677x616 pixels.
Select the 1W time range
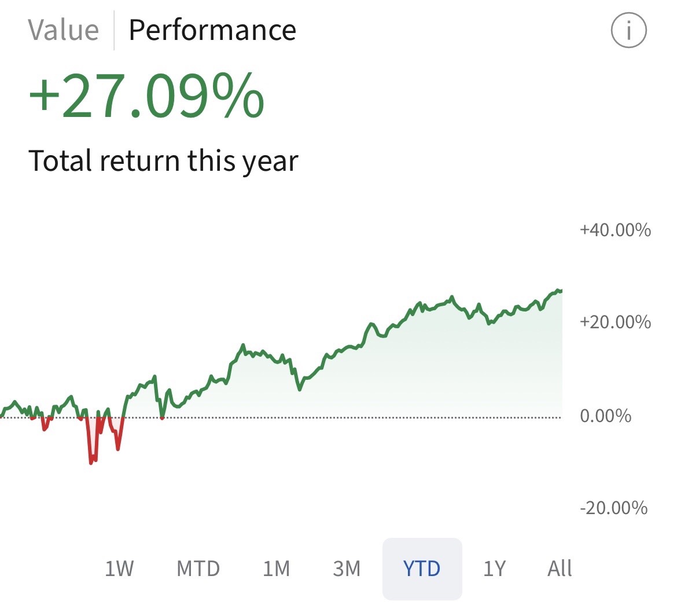(119, 569)
